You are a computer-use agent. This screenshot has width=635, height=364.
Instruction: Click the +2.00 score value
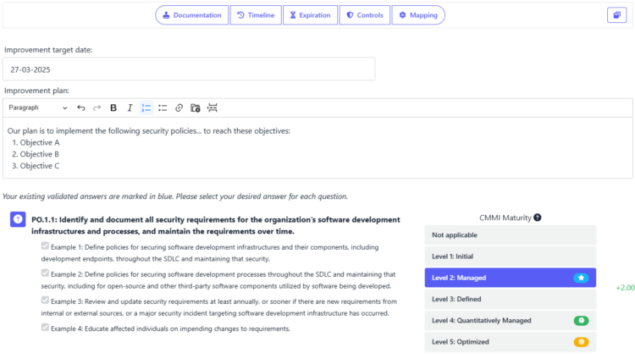click(x=626, y=288)
